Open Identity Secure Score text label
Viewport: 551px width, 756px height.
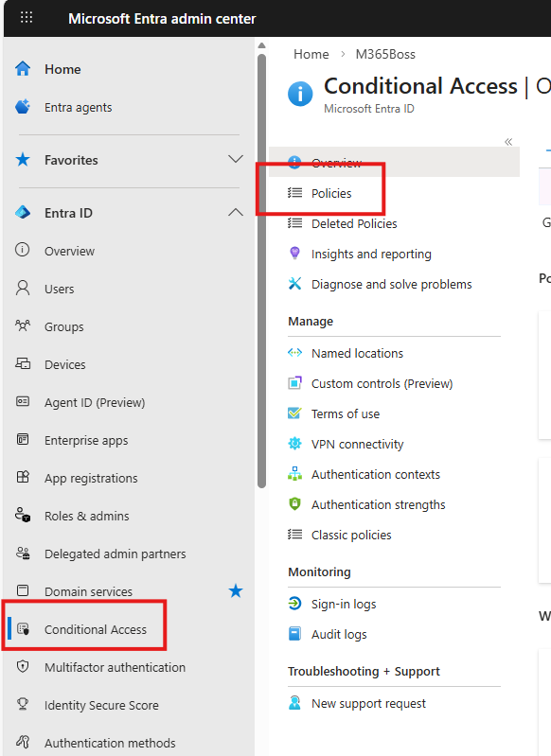point(102,705)
